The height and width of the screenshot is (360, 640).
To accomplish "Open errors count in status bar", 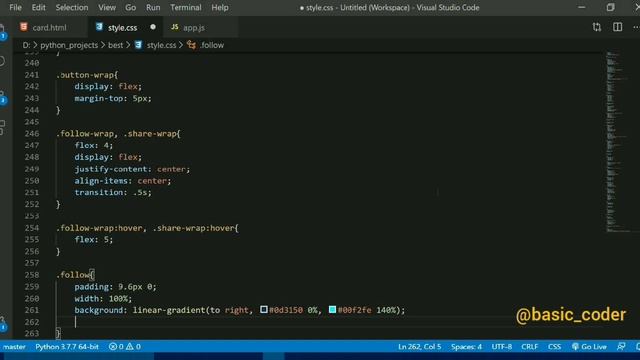I will (x=116, y=347).
